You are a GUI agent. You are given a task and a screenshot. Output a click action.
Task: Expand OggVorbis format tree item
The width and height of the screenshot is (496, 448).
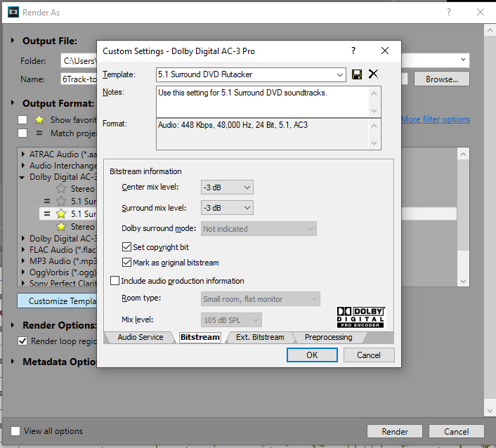click(22, 272)
